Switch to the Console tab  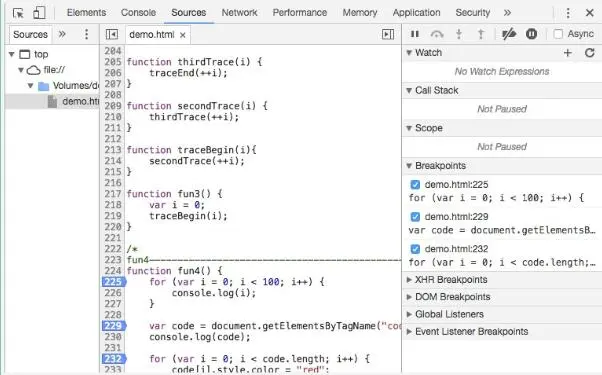[x=138, y=13]
